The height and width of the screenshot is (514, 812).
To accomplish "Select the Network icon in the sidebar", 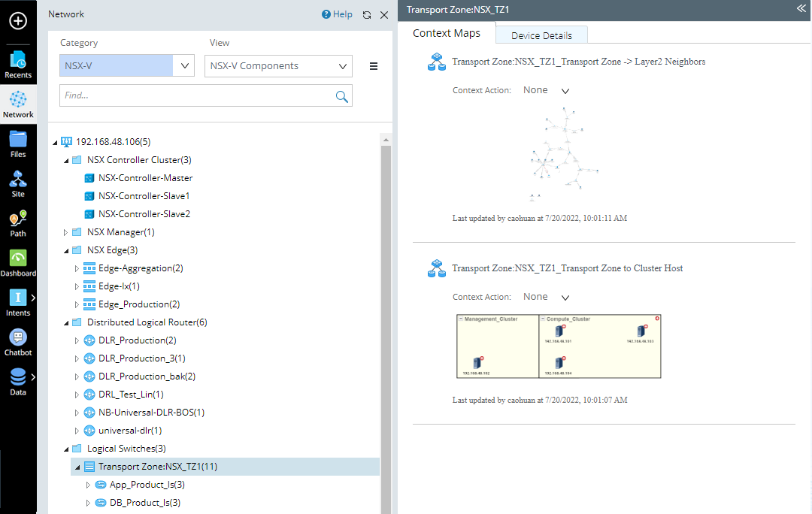I will pyautogui.click(x=18, y=104).
